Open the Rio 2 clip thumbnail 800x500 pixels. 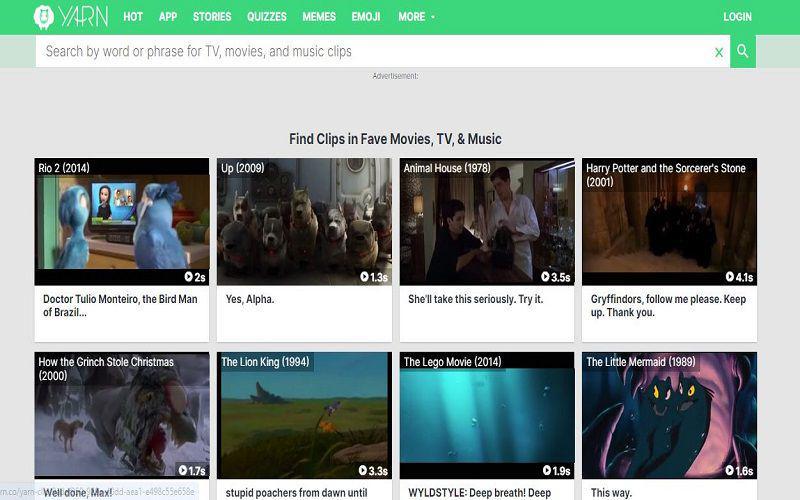122,221
